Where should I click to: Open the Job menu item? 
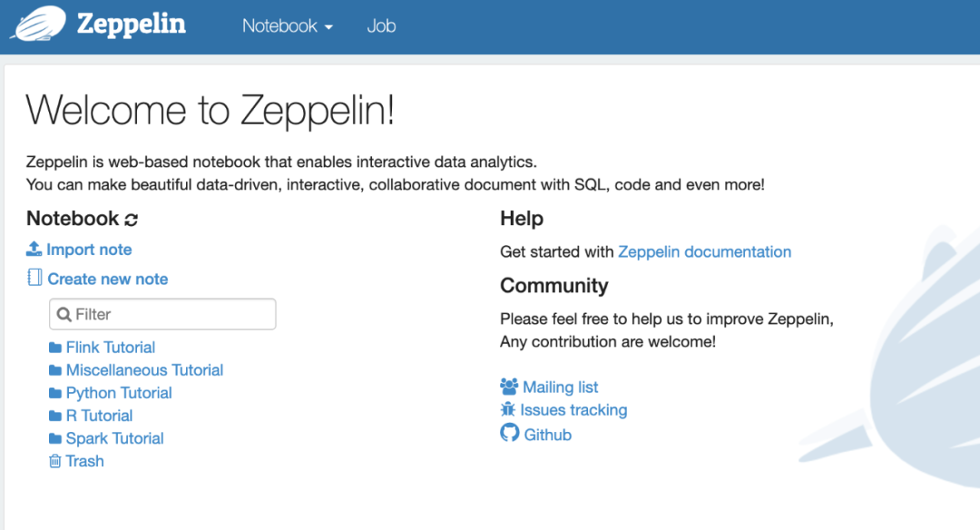pos(381,26)
